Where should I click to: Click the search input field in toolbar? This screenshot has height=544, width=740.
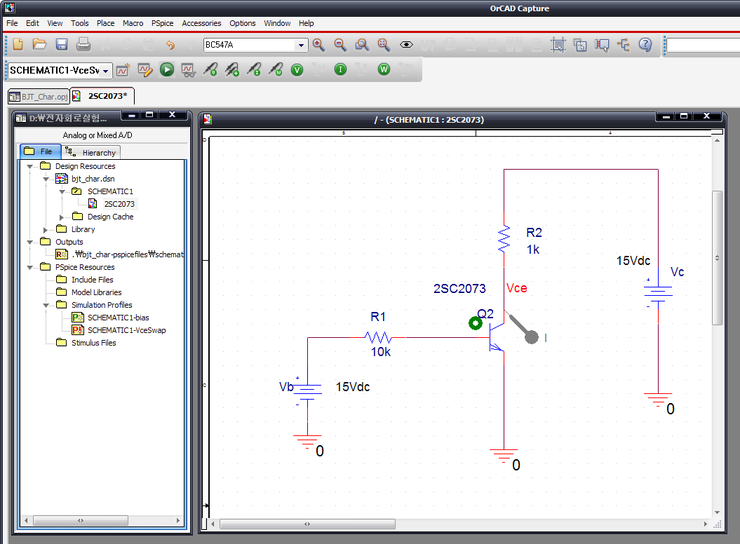(703, 45)
